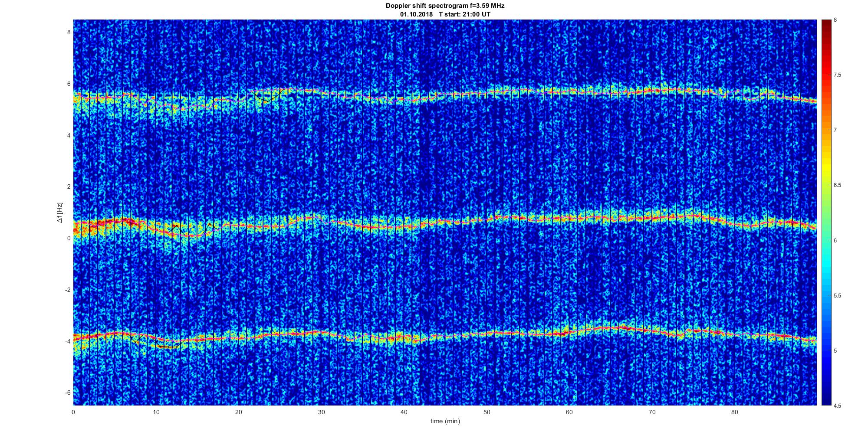Click colorbar tick label '4.5'
868x435 pixels.
pyautogui.click(x=838, y=406)
